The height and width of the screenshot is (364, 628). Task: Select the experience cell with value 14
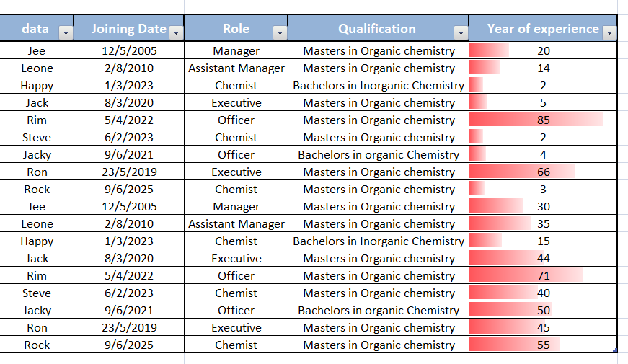(x=543, y=68)
